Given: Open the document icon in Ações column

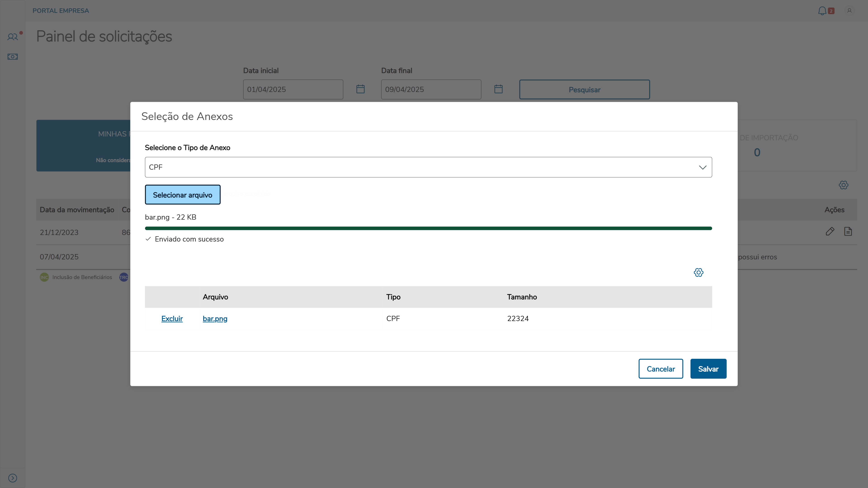Looking at the screenshot, I should point(848,231).
